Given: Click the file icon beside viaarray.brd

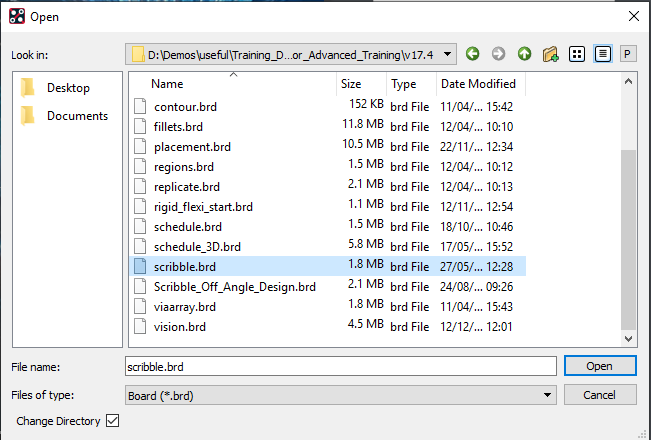Looking at the screenshot, I should pyautogui.click(x=140, y=306).
